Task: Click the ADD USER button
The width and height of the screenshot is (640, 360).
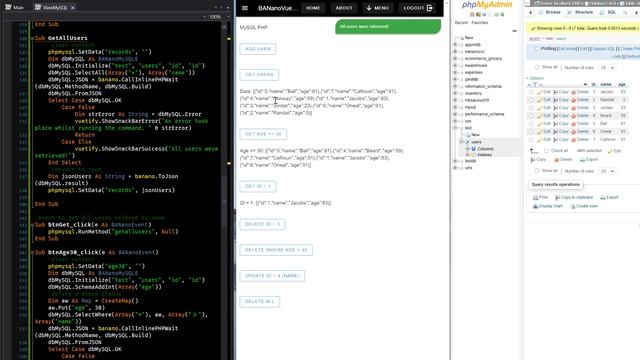Action: (258, 49)
